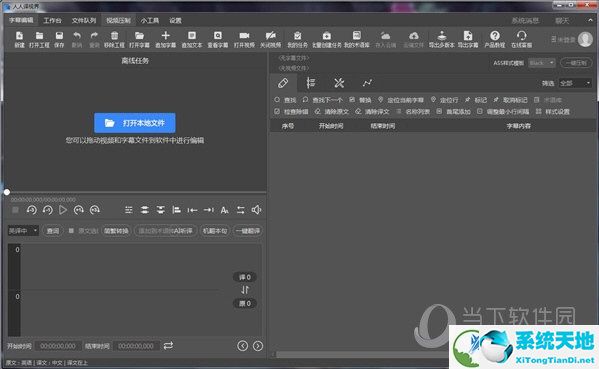The image size is (599, 369).
Task: Click the 开始时间 time input field
Action: [x=58, y=346]
